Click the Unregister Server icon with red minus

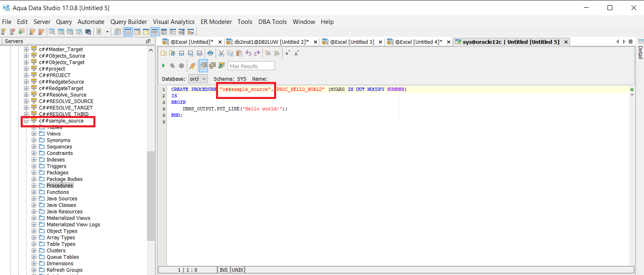tap(13, 32)
